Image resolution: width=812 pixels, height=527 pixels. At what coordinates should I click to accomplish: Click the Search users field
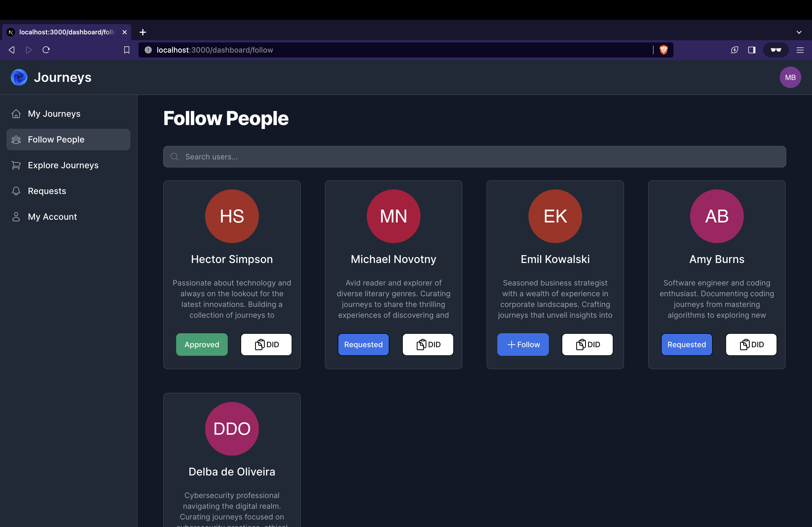[x=474, y=157]
